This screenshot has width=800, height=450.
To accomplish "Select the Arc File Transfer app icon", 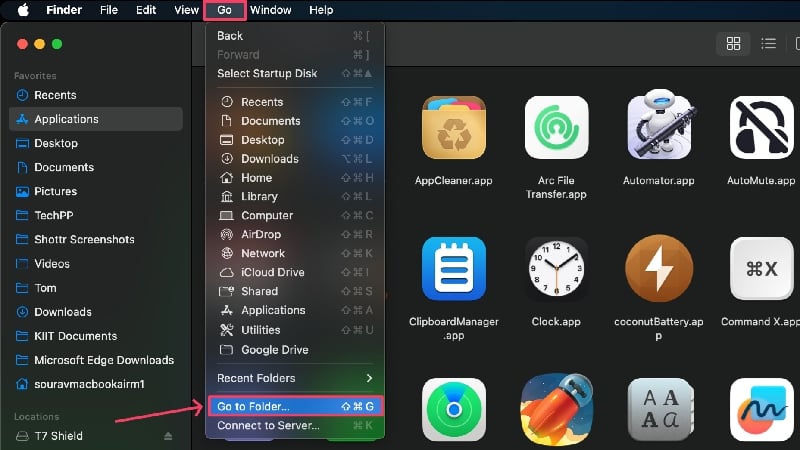I will point(556,128).
